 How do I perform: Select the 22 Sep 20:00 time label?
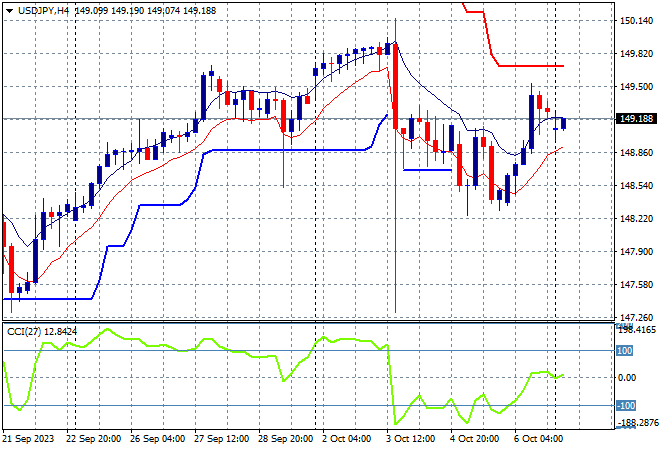(x=93, y=439)
